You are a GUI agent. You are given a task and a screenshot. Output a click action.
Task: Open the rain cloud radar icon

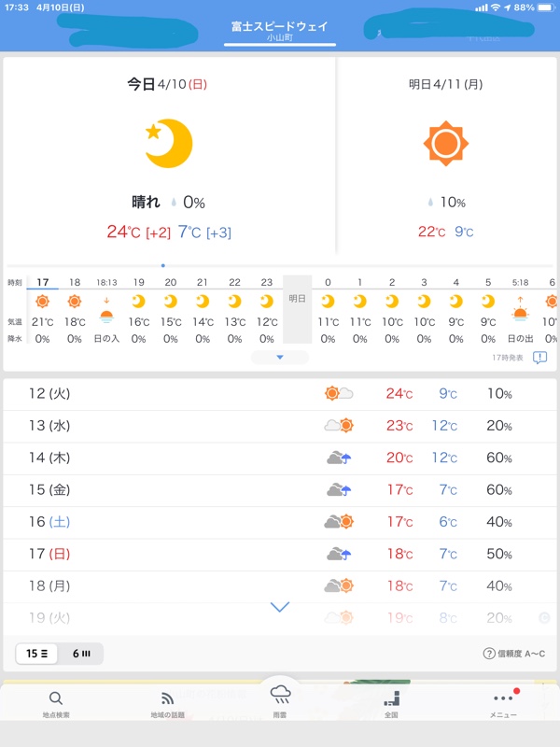click(280, 695)
